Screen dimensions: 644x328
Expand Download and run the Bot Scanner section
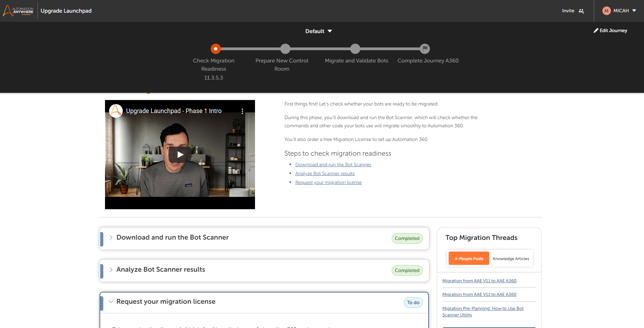tap(111, 238)
